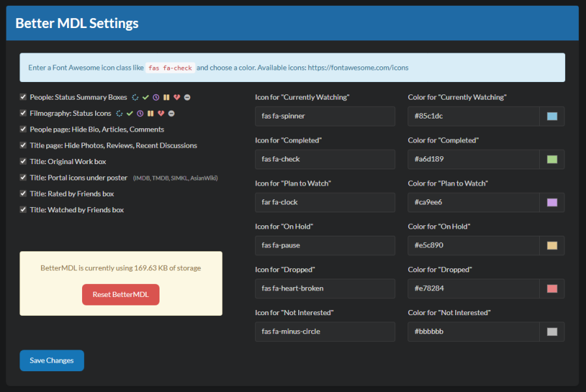Toggle Filmography: Status Icons checkbox
This screenshot has height=392, width=586.
coord(23,113)
